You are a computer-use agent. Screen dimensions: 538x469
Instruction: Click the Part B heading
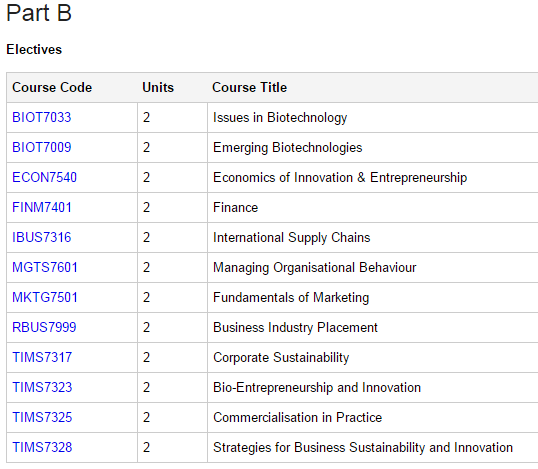[39, 13]
